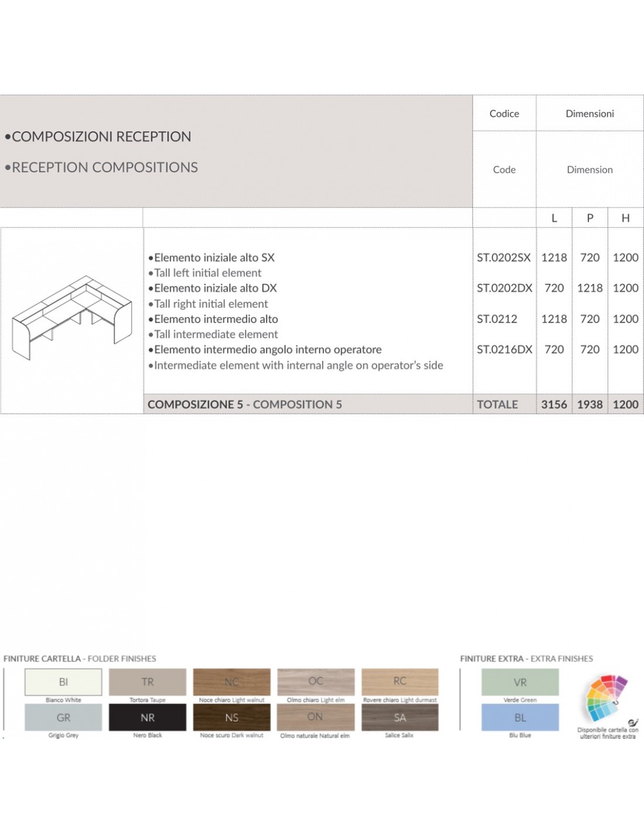Image resolution: width=644 pixels, height=833 pixels.
Task: Select the Codice column header
Action: click(x=504, y=114)
